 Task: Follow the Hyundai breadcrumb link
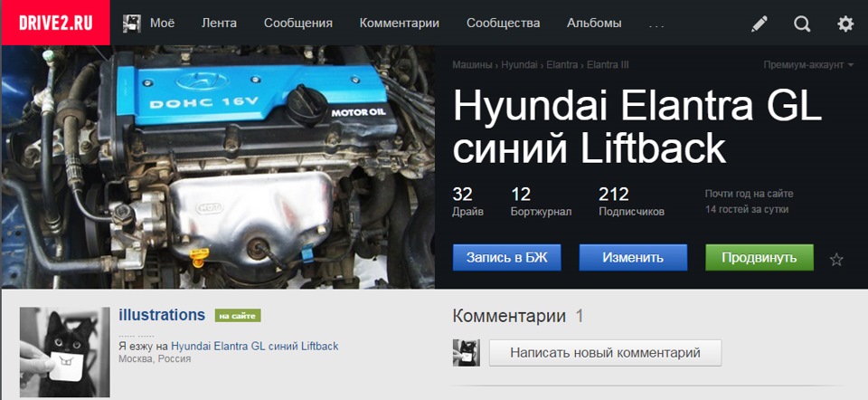point(519,65)
